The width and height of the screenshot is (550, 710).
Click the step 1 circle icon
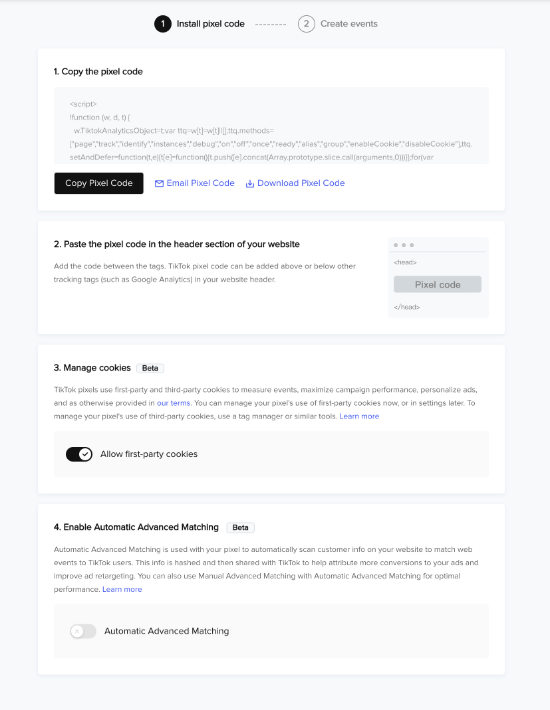[163, 24]
